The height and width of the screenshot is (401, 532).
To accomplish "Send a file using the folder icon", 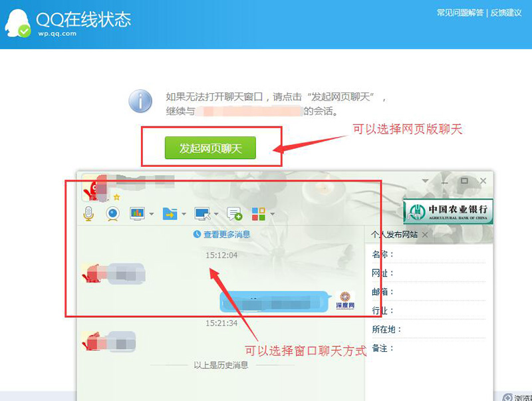I will 170,213.
